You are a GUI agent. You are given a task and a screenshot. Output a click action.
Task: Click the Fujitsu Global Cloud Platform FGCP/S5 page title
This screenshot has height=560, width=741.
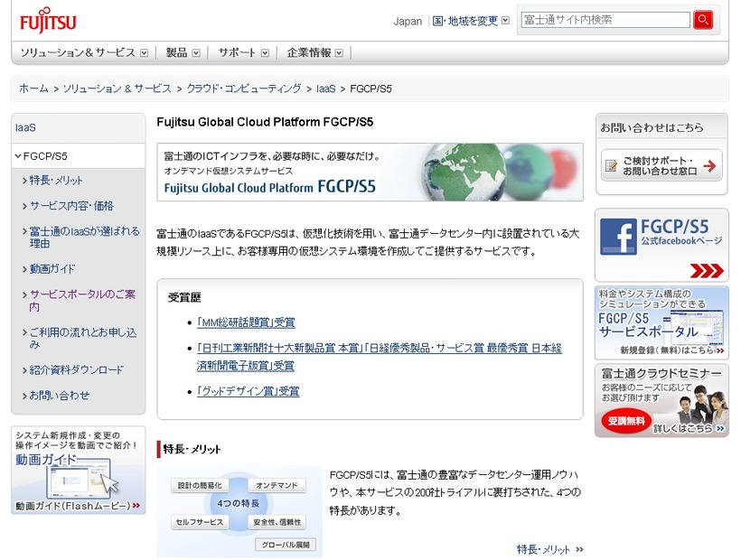click(265, 122)
